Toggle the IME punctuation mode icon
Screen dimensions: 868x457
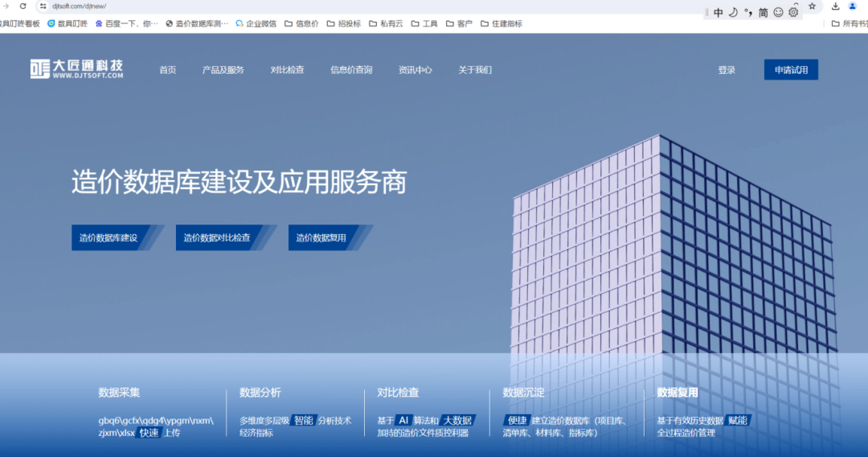(x=748, y=12)
